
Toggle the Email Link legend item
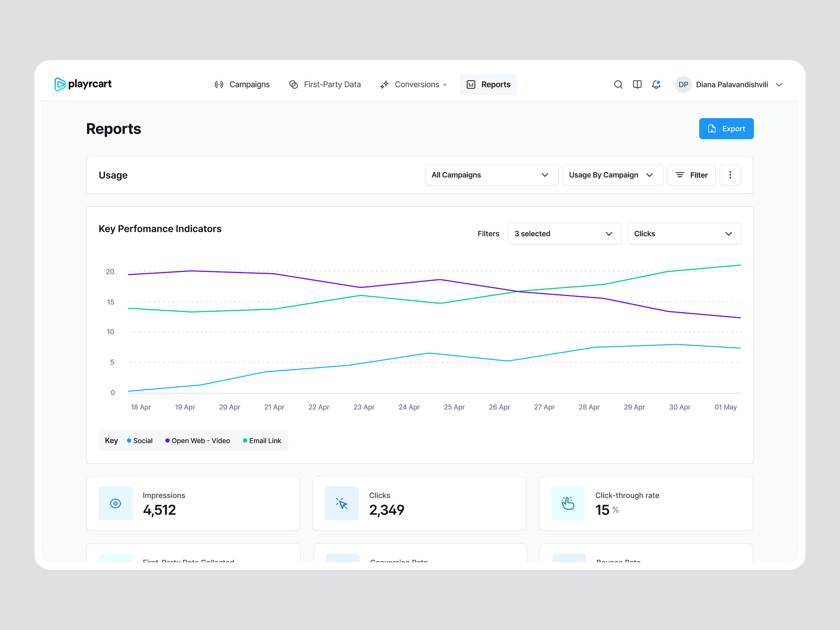(x=262, y=441)
